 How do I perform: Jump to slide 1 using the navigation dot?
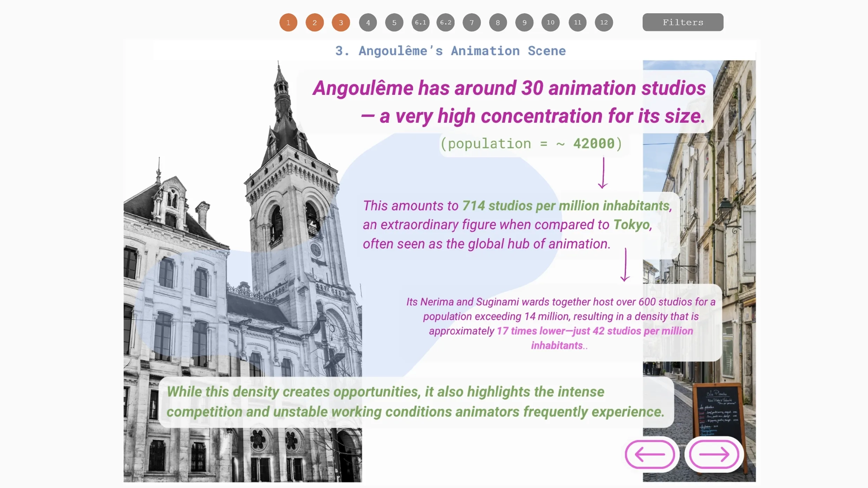pyautogui.click(x=288, y=22)
